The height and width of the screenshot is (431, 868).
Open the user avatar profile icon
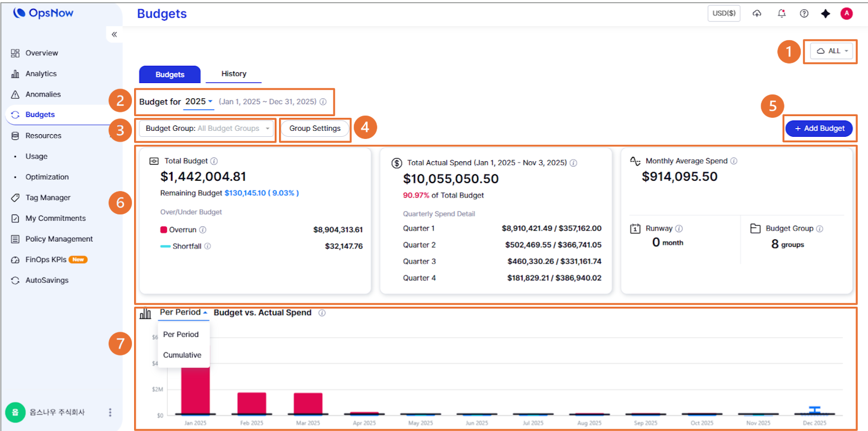tap(846, 14)
